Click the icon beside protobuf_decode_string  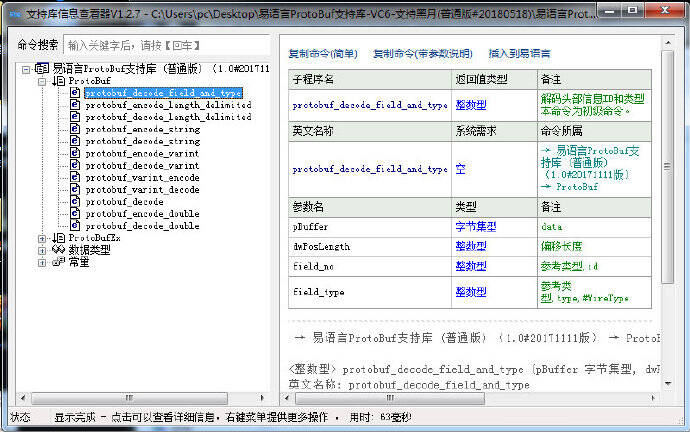[75, 141]
